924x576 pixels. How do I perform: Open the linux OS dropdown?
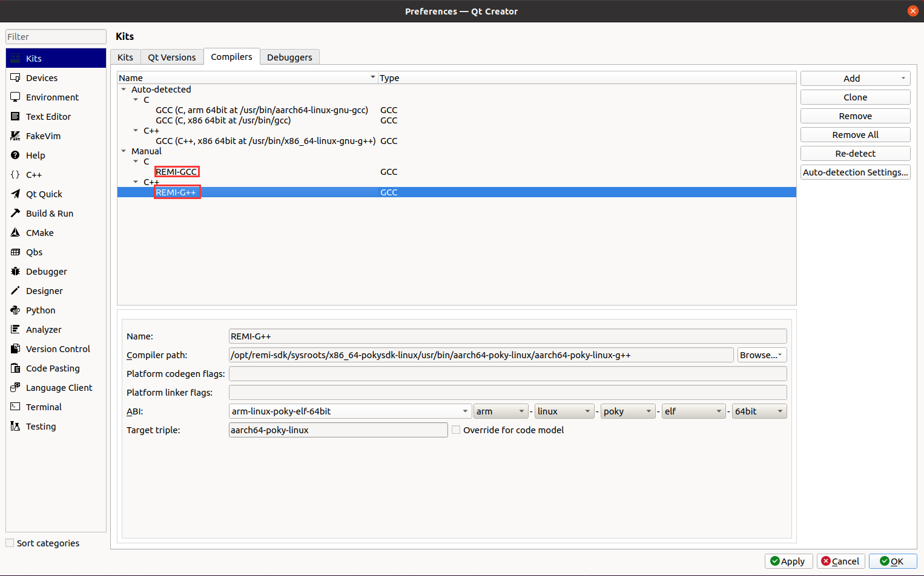564,411
